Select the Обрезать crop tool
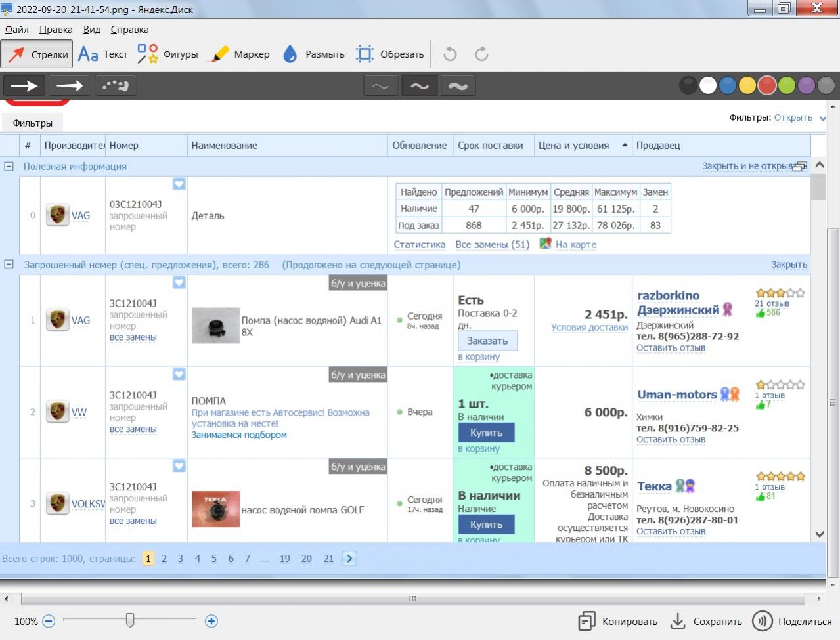840x640 pixels. pyautogui.click(x=390, y=54)
